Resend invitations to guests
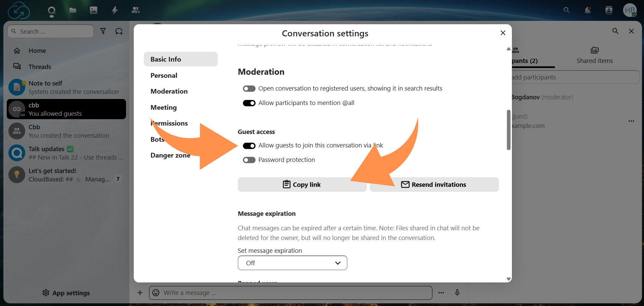Screen dimensions: 644x306 pos(434,184)
